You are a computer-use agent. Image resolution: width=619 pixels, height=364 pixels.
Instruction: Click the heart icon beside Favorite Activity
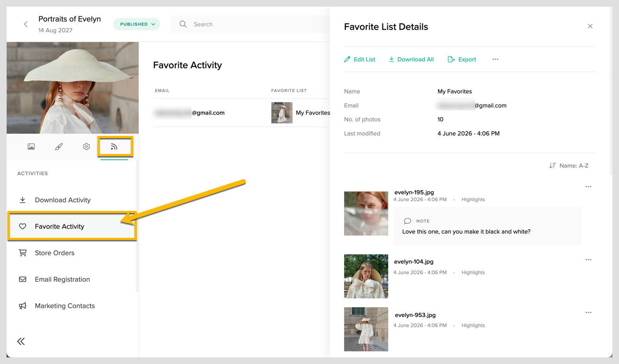pos(23,226)
